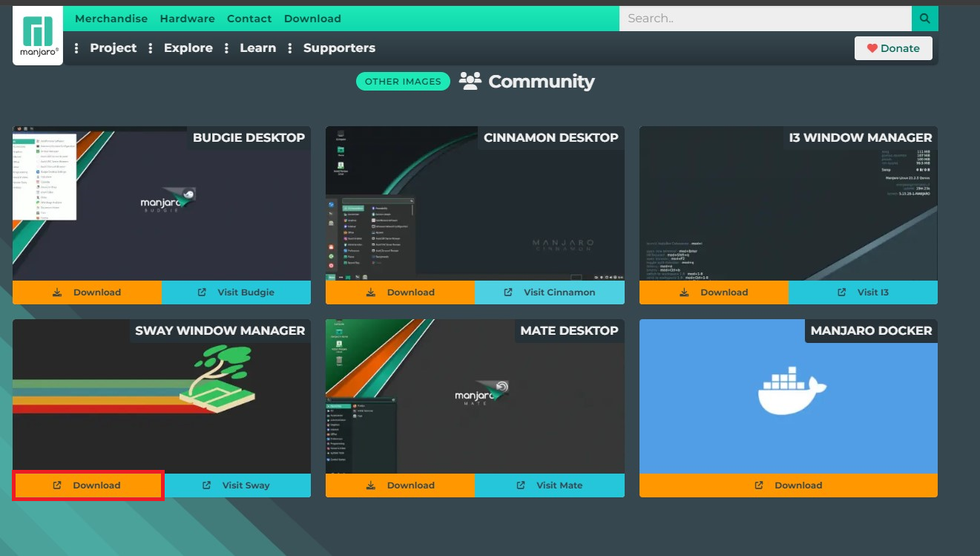Click external link icon on Sway Download
This screenshot has width=980, height=556.
pyautogui.click(x=57, y=485)
